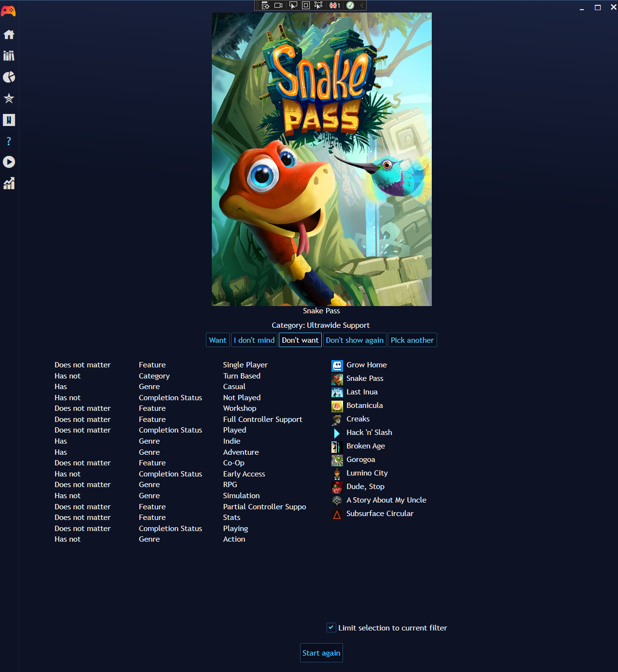Click the Adventure genre entry
The width and height of the screenshot is (618, 672).
241,452
